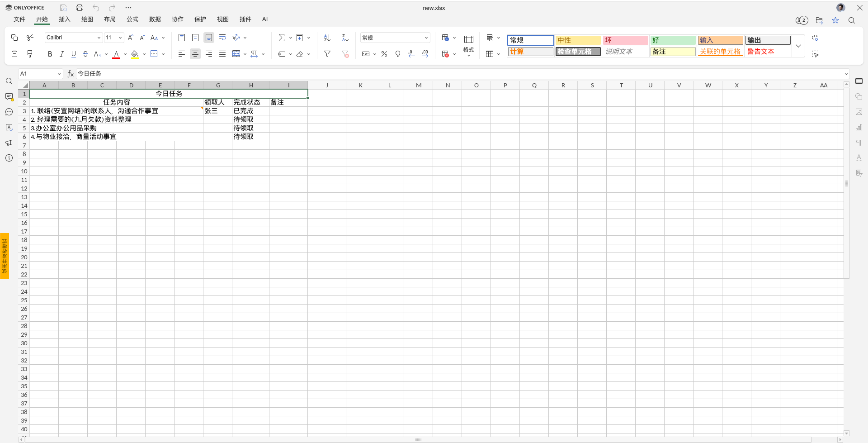868x443 pixels.
Task: Select column K header
Action: click(x=361, y=85)
